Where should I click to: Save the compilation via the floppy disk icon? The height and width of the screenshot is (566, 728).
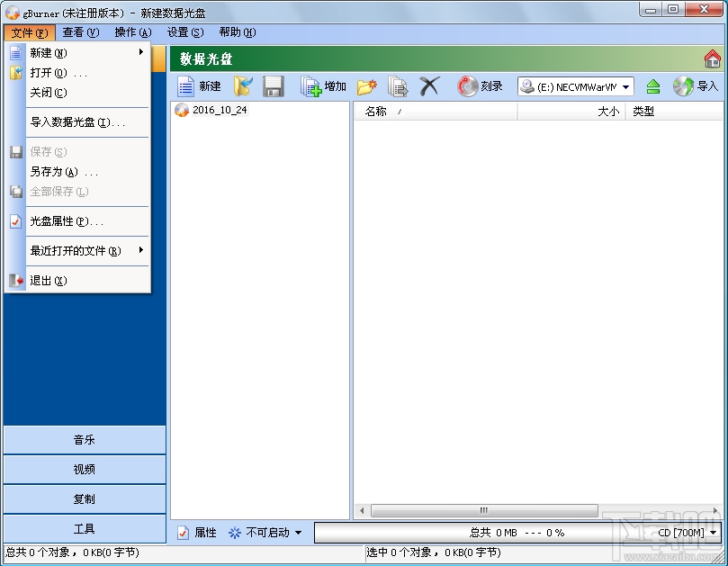coord(272,85)
